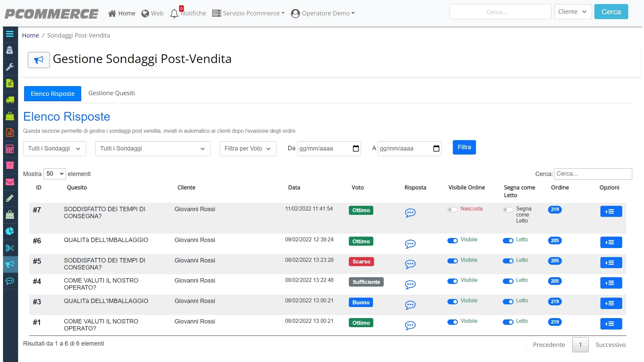Open the Filtra per Voto dropdown
The height and width of the screenshot is (362, 644).
point(248,148)
